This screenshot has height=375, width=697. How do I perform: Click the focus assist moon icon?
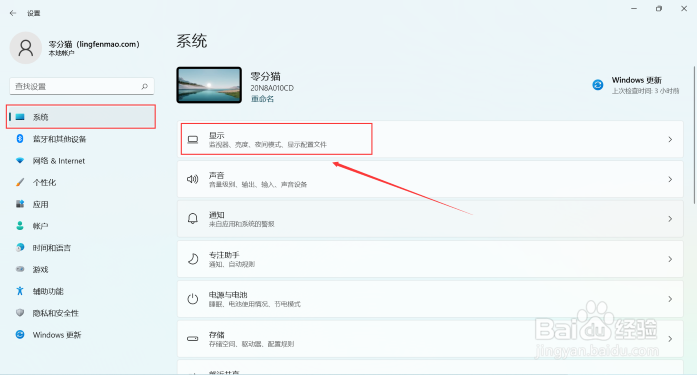click(192, 259)
